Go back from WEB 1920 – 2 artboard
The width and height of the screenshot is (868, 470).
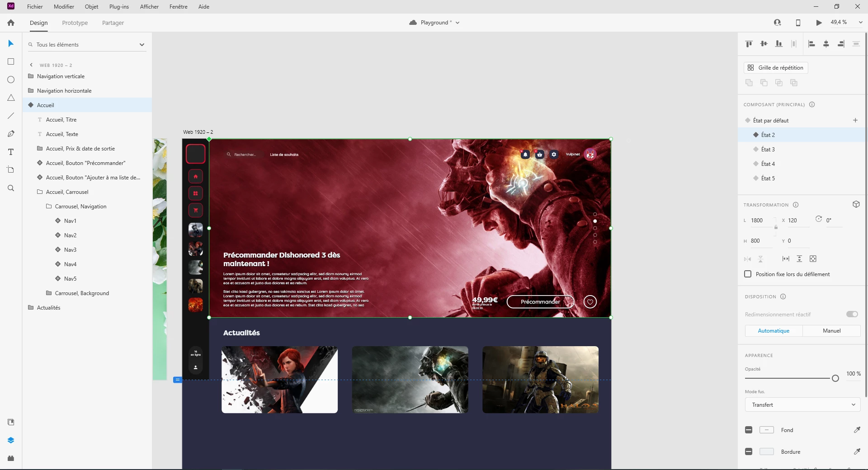(31, 65)
